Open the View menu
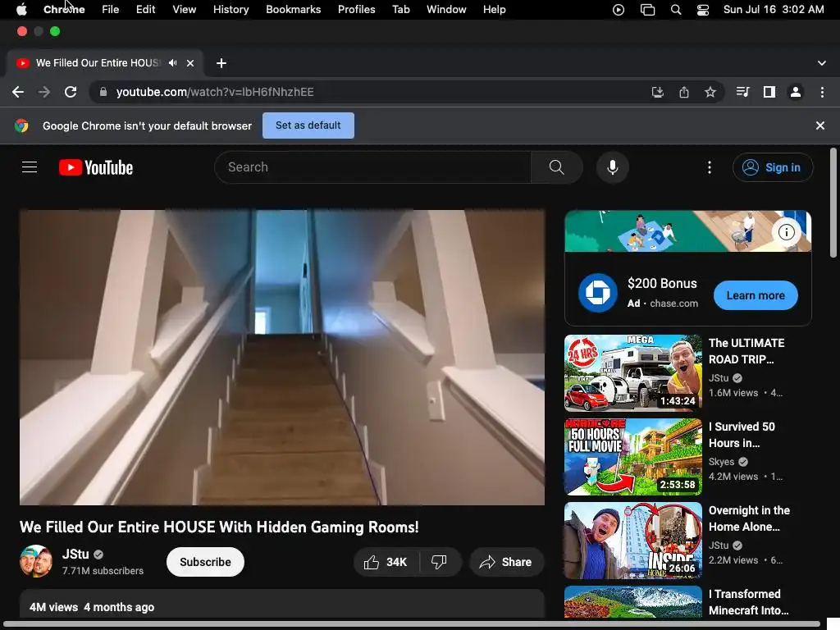Screen dimensions: 840x630 184,10
